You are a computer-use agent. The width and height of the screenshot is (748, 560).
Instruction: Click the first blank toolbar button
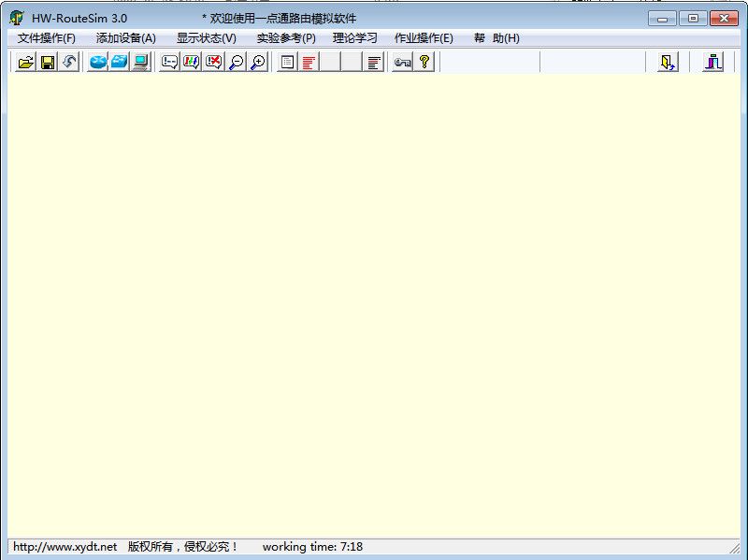coord(330,62)
